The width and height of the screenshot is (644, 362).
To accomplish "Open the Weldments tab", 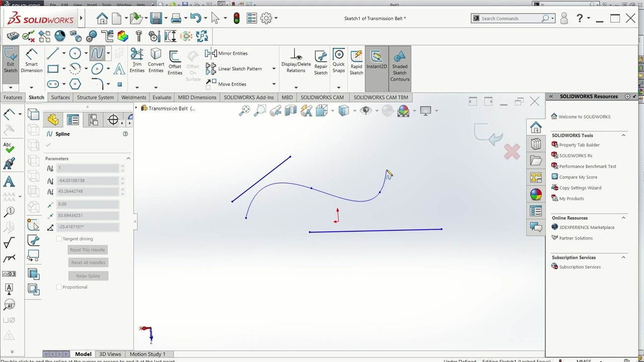I will coord(134,98).
